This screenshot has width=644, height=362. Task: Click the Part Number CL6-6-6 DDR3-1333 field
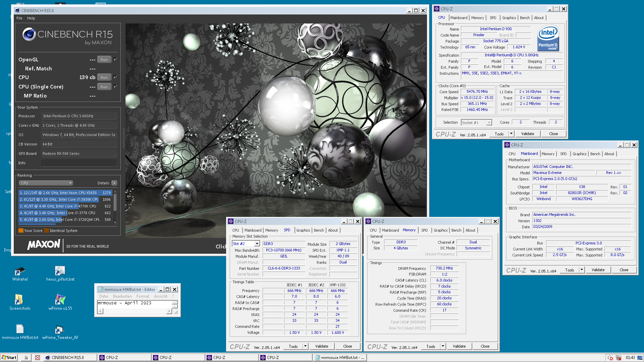click(x=284, y=268)
